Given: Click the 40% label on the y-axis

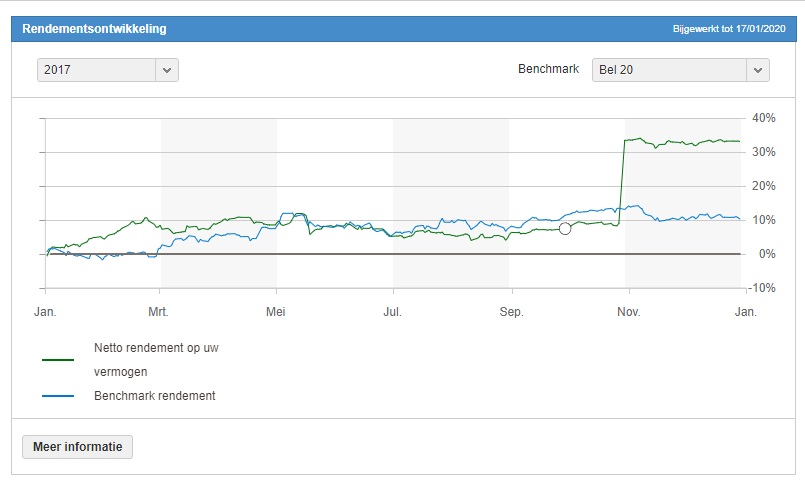Looking at the screenshot, I should coord(764,118).
